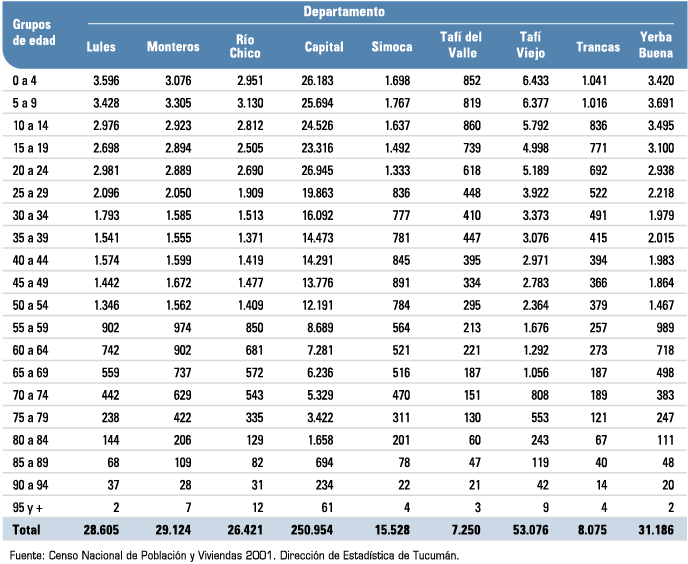Image resolution: width=688 pixels, height=564 pixels.
Task: Select the 'Grupos de edad' column header
Action: 34,32
